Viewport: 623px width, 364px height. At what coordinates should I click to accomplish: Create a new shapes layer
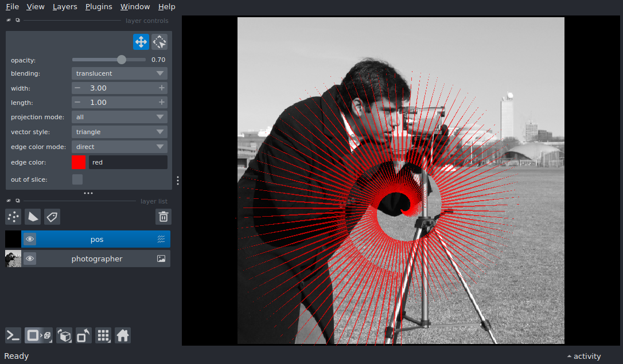[33, 216]
